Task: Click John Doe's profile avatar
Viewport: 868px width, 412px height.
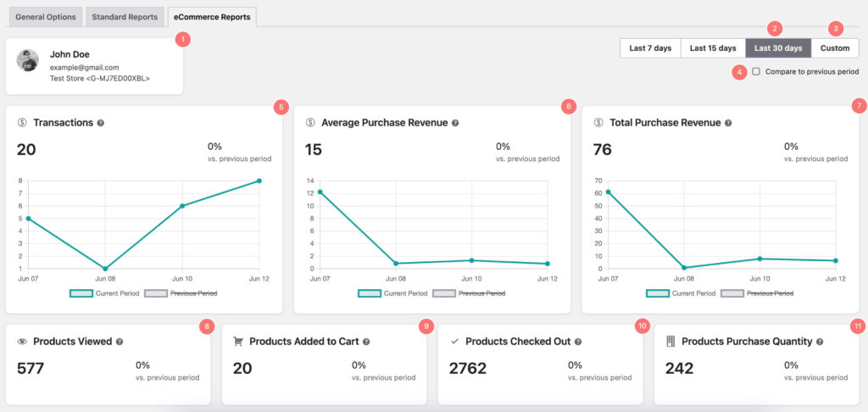Action: point(29,60)
